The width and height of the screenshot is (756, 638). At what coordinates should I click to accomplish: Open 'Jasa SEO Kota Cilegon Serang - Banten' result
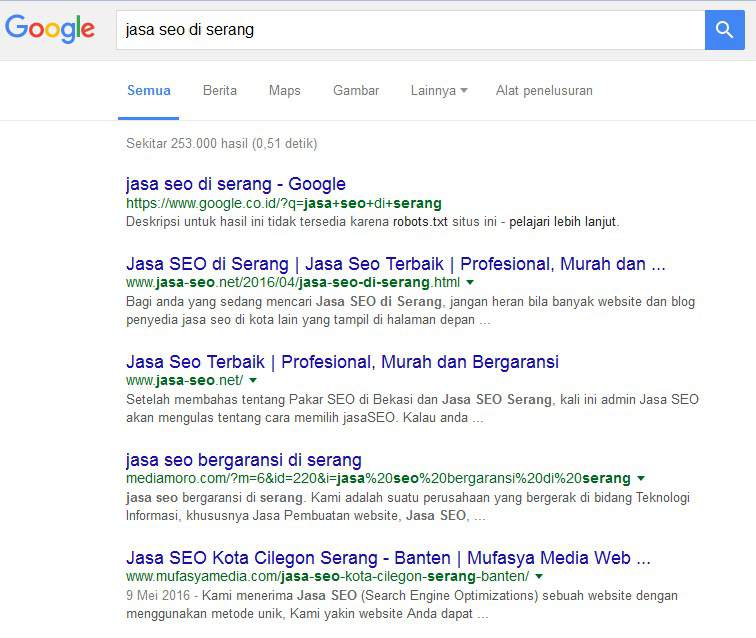tap(388, 558)
